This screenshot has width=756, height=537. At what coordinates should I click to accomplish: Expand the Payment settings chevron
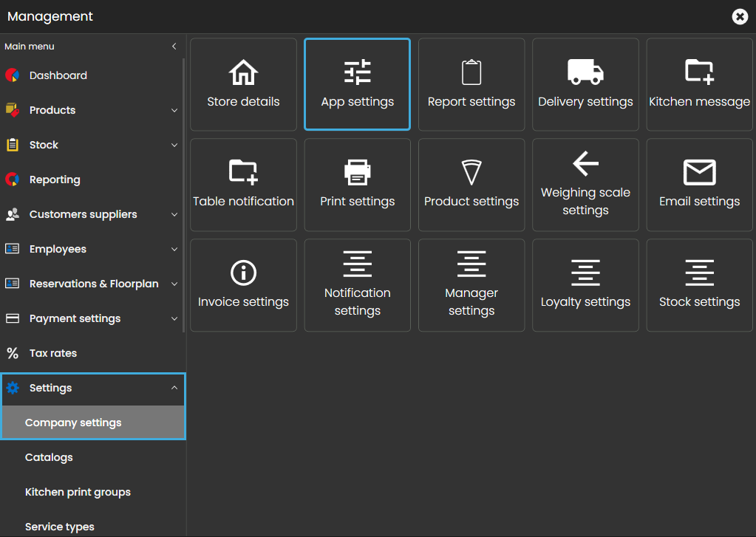(174, 319)
